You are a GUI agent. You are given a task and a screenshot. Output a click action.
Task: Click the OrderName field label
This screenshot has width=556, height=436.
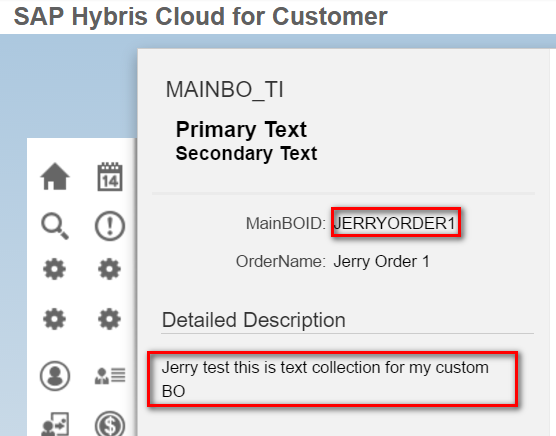280,262
